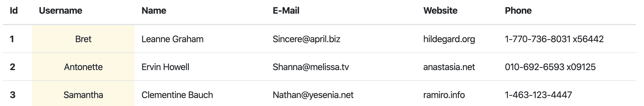Select email Shanna@melissa.tv

click(311, 67)
